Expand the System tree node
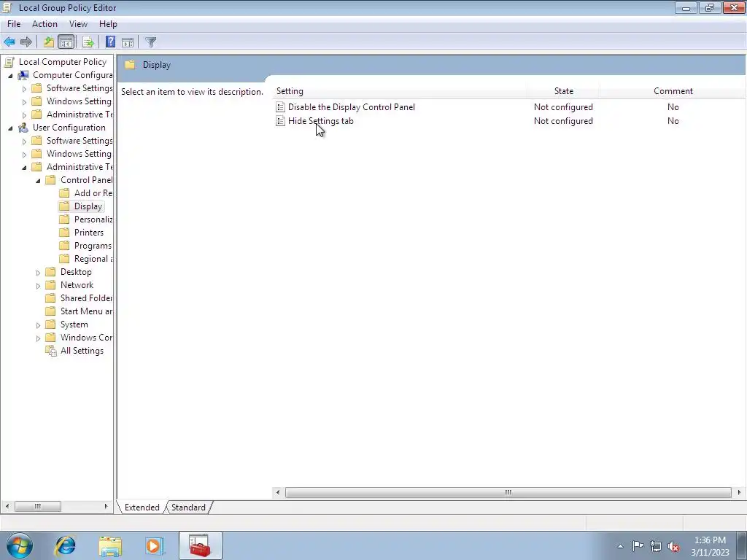Viewport: 747px width, 560px height. (x=38, y=324)
